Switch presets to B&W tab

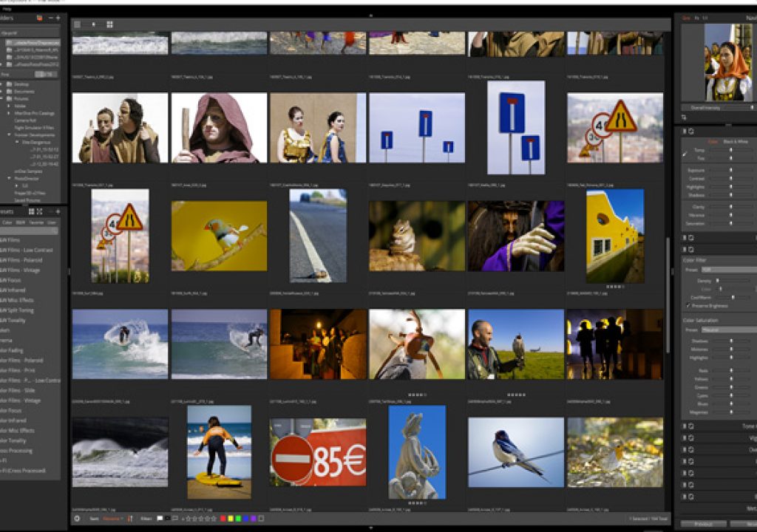tap(21, 222)
